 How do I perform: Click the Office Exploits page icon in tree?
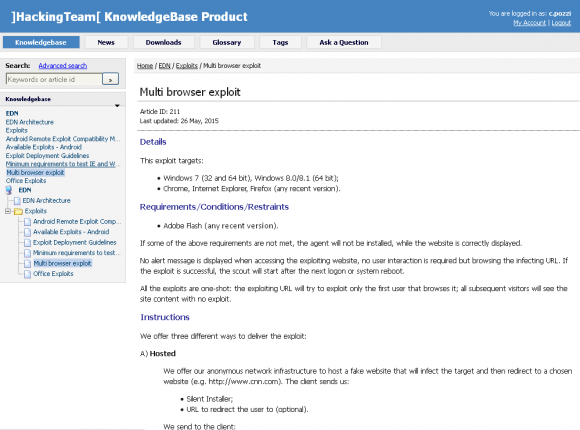(x=27, y=274)
